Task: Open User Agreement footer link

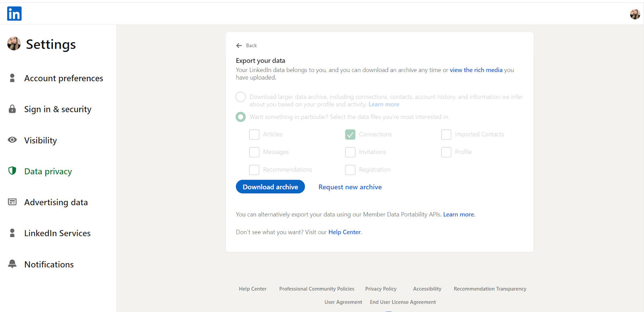Action: [x=343, y=302]
